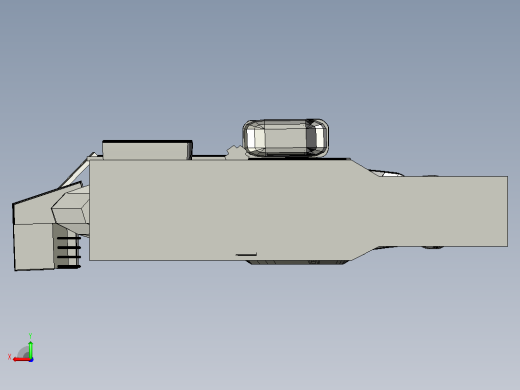Image resolution: width=520 pixels, height=390 pixels.
Task: Click the small slot mark on body bottom
Action: 246,255
